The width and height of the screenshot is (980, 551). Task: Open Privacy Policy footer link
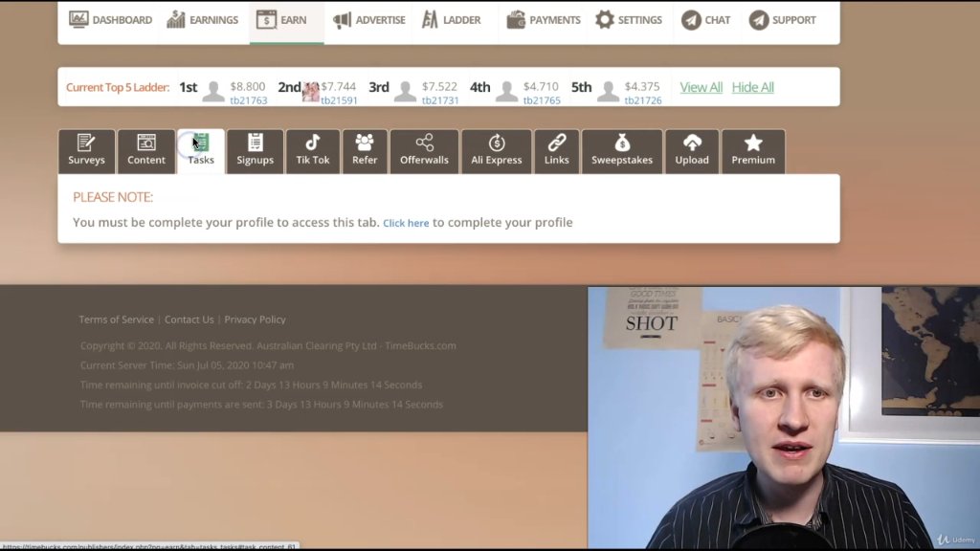[x=255, y=320]
